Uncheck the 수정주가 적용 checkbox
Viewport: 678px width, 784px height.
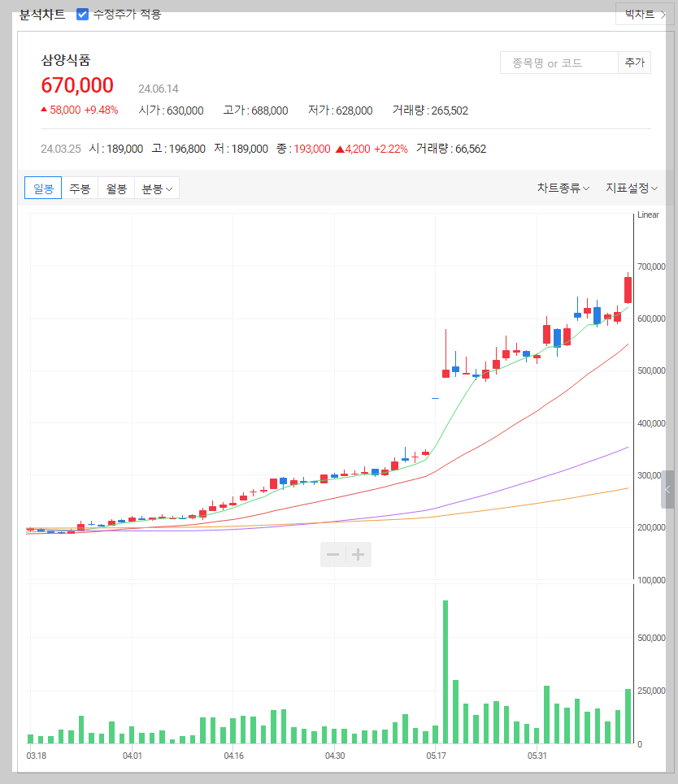click(83, 14)
